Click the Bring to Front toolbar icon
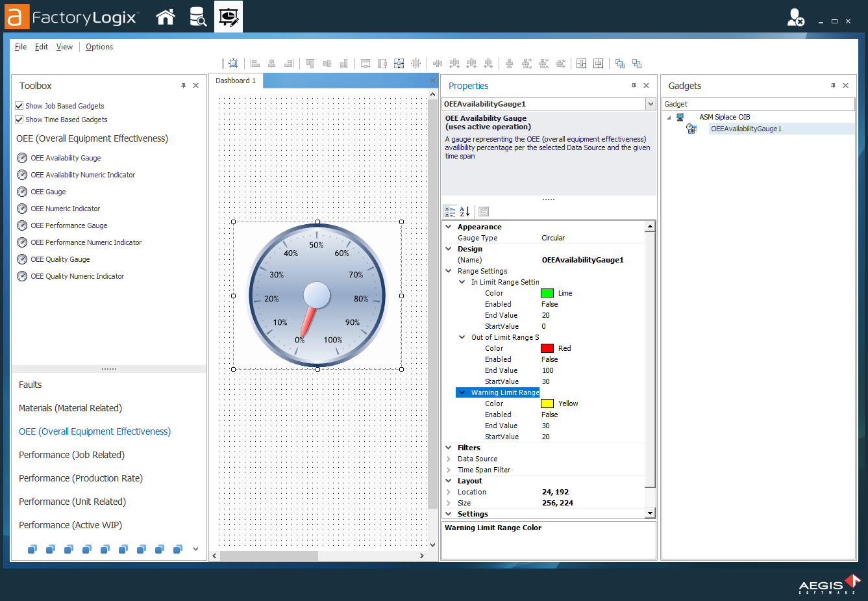The width and height of the screenshot is (868, 601). [620, 64]
